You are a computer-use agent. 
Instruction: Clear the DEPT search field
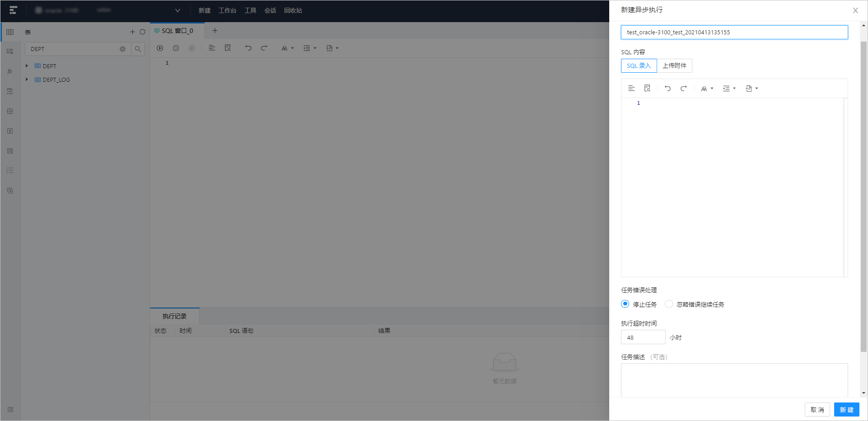[122, 49]
